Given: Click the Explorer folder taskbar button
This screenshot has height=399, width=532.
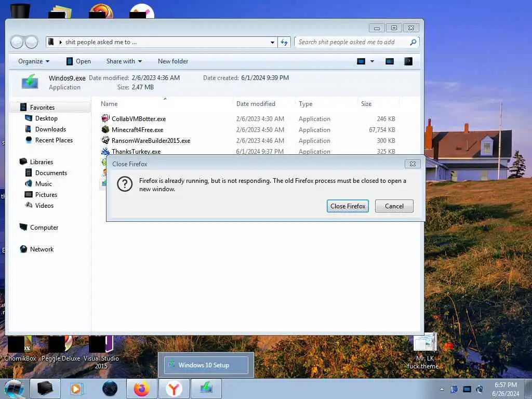Looking at the screenshot, I should (45, 389).
